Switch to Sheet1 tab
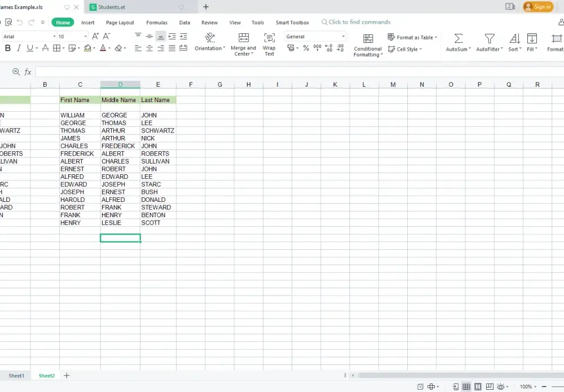 [x=16, y=376]
